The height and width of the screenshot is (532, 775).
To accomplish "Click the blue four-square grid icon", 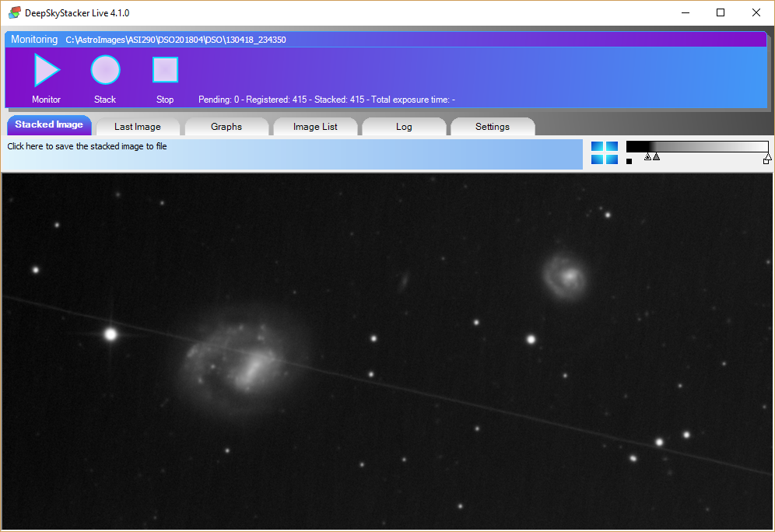I will coord(604,153).
